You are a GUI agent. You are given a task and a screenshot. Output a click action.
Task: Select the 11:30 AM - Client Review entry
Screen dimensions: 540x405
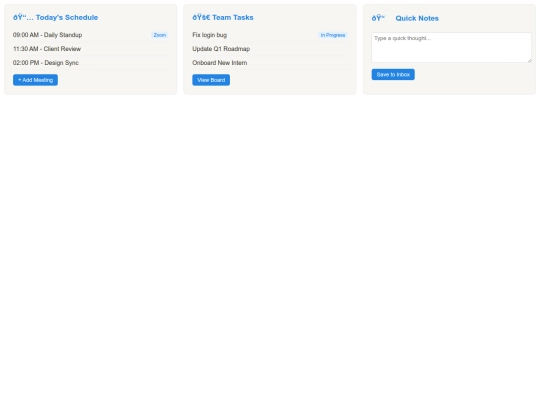pos(91,49)
